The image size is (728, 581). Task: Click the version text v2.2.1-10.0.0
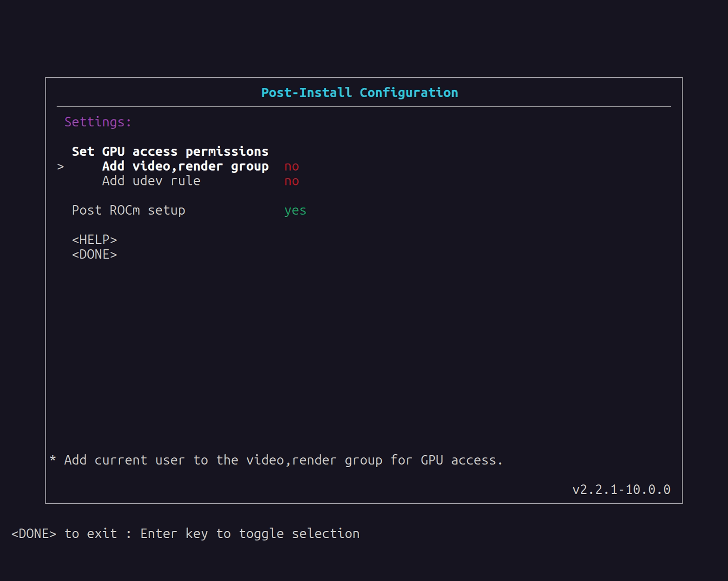tap(621, 489)
